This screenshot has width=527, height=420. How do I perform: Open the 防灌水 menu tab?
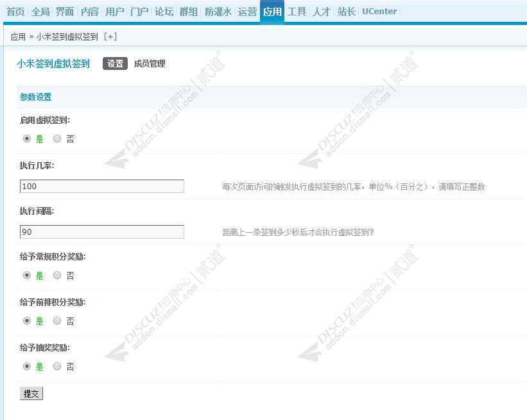tap(218, 12)
